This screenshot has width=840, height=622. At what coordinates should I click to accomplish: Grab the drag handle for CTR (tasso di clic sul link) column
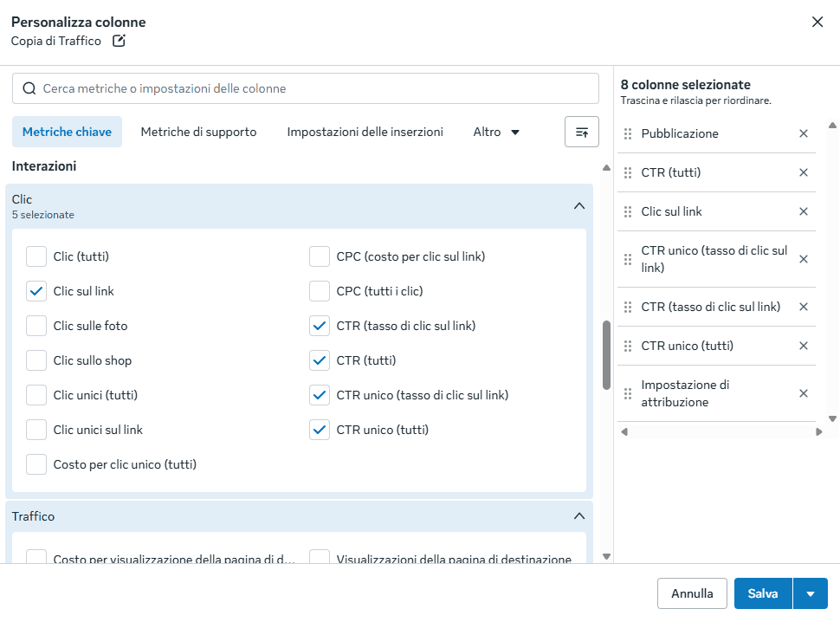tap(628, 307)
